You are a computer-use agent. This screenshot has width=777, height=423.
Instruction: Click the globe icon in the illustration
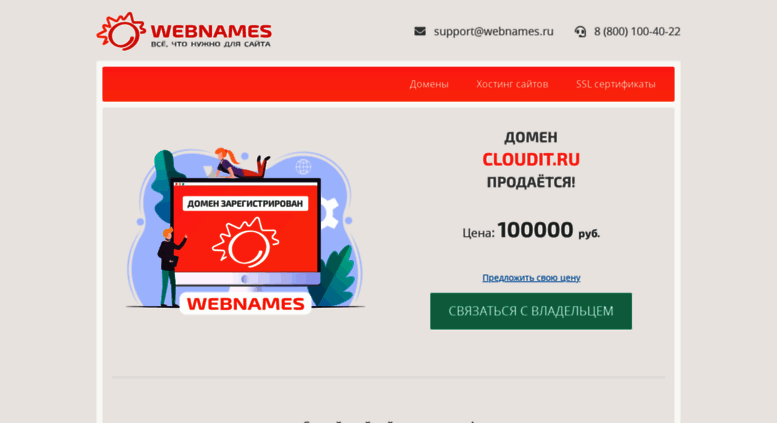[x=303, y=166]
